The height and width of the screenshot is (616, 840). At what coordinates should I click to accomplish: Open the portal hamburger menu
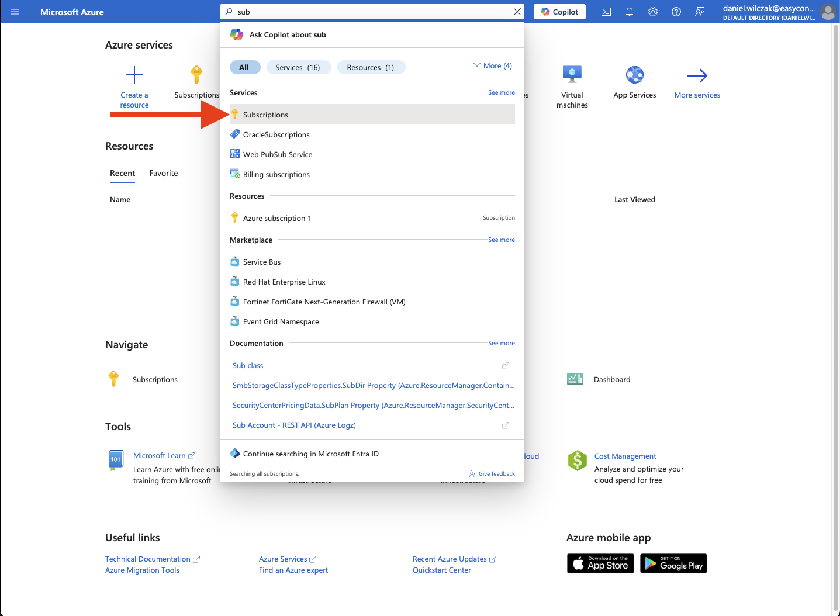click(x=15, y=12)
